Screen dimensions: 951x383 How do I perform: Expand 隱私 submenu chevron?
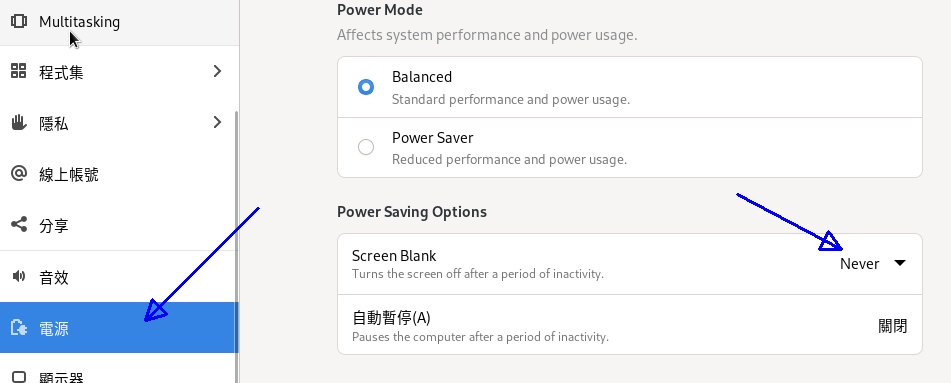(218, 123)
